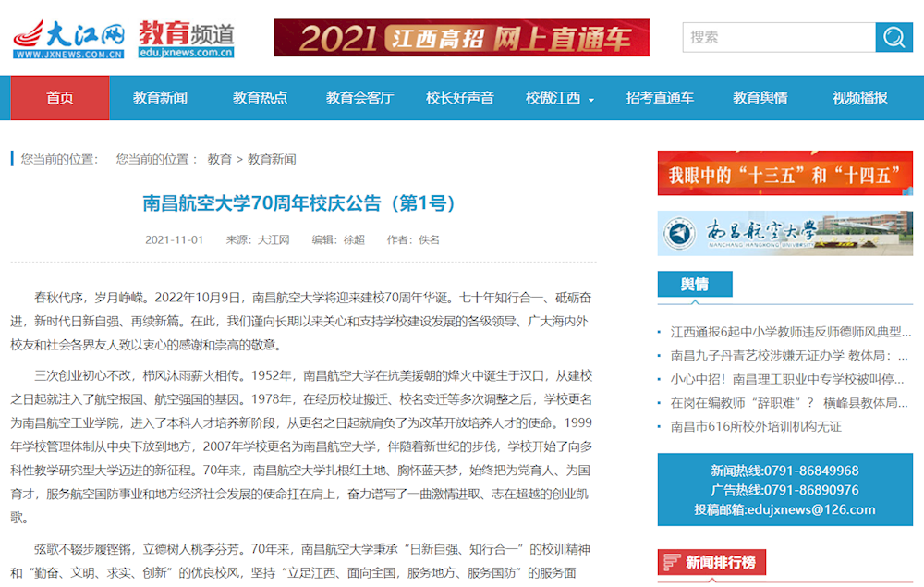The width and height of the screenshot is (924, 587).
Task: Click the 教育新闻 breadcrumb link
Action: click(272, 159)
